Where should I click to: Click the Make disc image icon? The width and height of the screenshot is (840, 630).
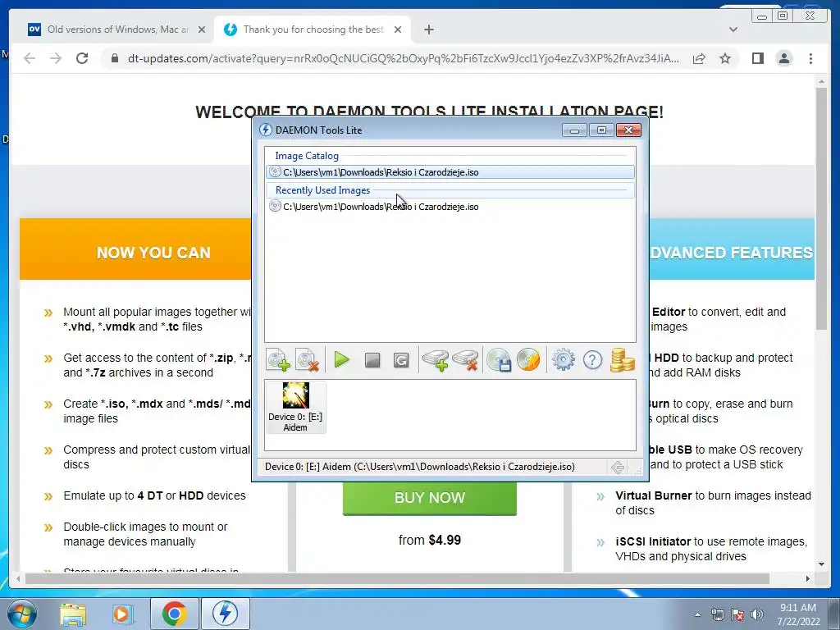(499, 360)
